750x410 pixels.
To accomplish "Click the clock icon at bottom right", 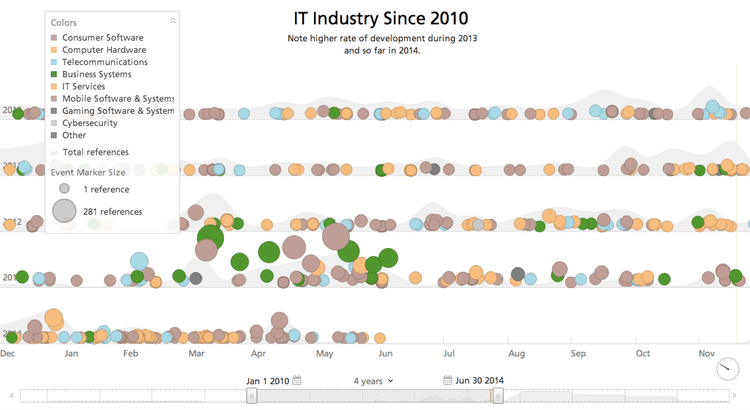I will click(728, 369).
